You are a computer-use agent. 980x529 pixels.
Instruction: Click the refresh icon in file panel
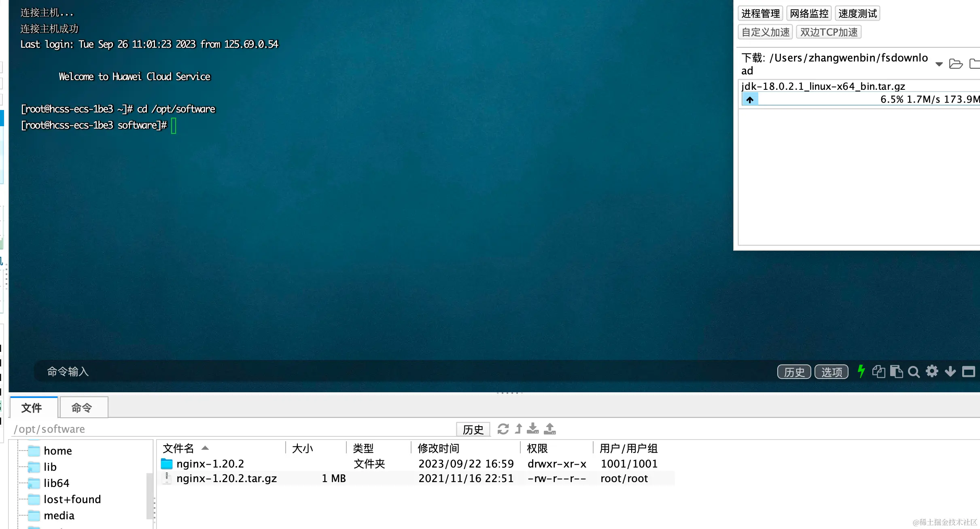click(x=503, y=429)
